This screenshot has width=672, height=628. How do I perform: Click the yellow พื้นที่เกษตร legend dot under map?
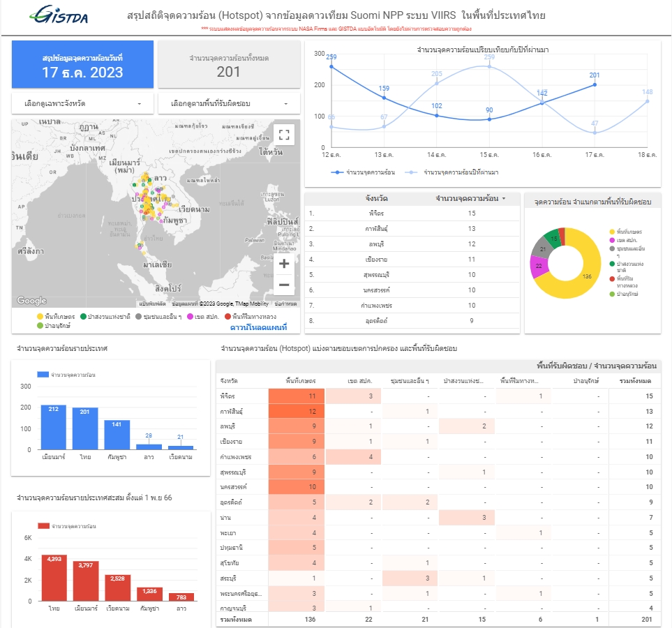tap(40, 317)
